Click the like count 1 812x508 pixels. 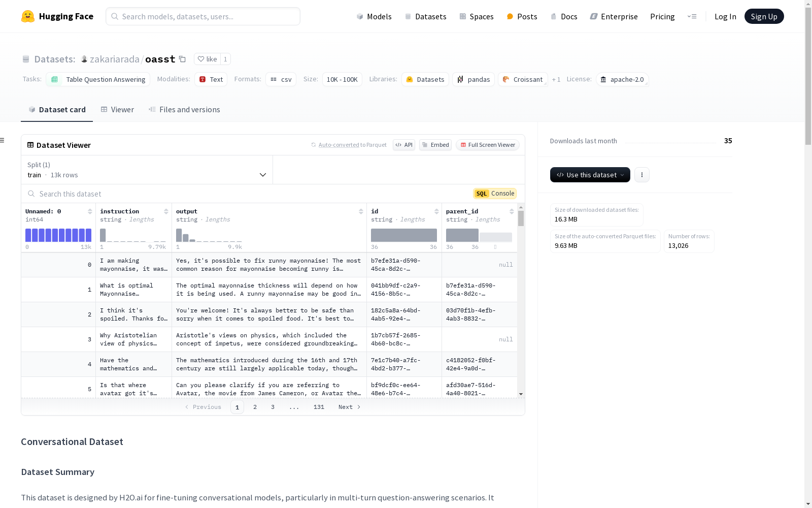(x=225, y=59)
